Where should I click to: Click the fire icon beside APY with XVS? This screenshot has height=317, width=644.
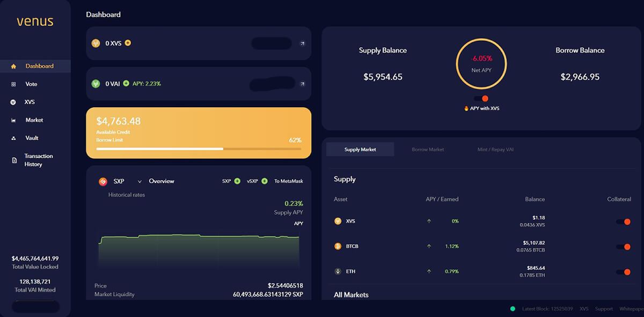[x=466, y=108]
